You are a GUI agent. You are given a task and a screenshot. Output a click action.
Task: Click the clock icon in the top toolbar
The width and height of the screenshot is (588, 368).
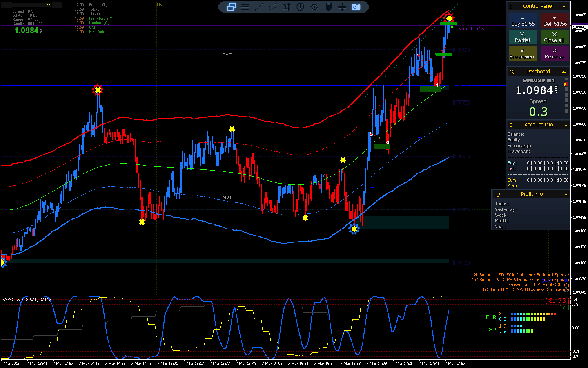(x=301, y=7)
